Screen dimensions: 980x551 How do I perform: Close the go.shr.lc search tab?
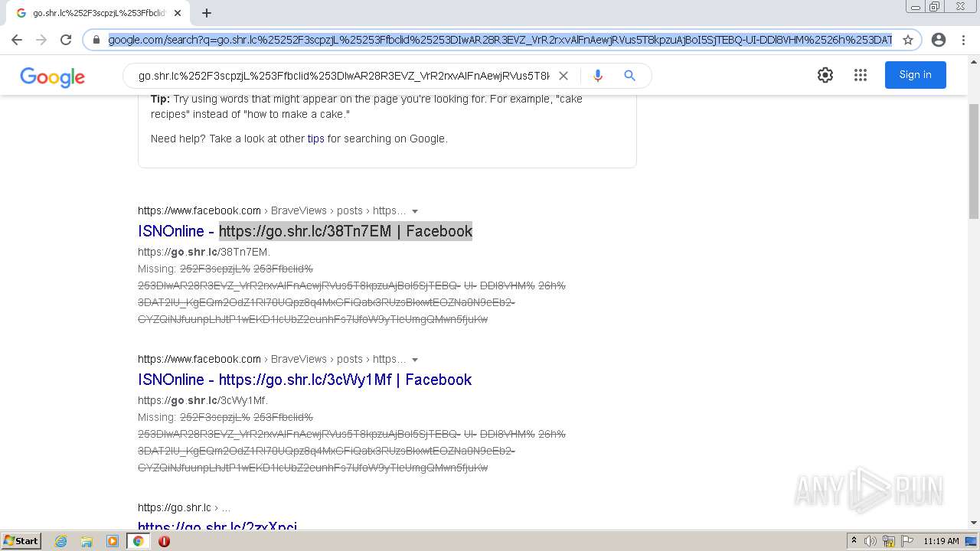178,13
